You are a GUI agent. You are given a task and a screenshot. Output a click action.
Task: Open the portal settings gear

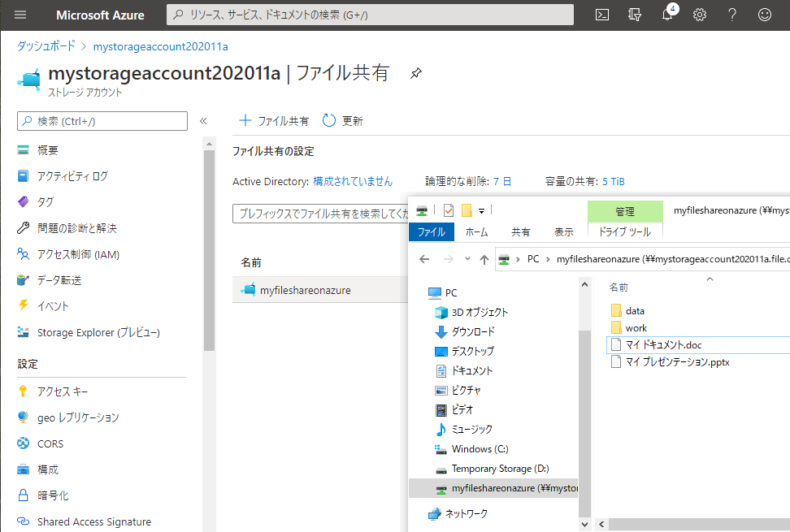click(x=699, y=14)
